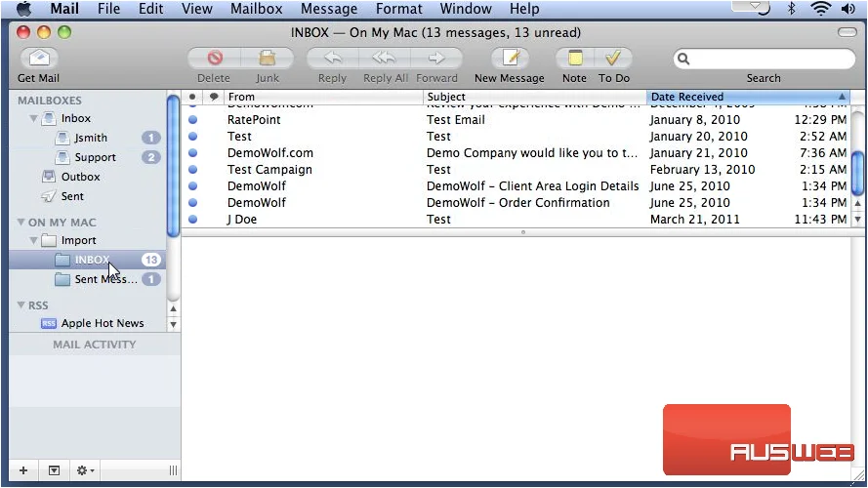Sort by unread status dot column

(192, 97)
